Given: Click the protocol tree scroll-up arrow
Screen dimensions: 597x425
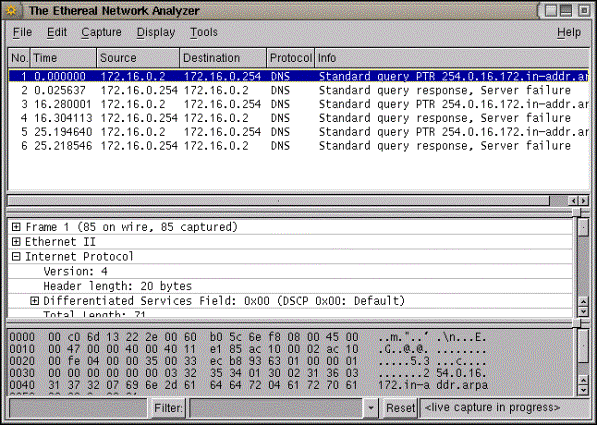Looking at the screenshot, I should pos(583,302).
